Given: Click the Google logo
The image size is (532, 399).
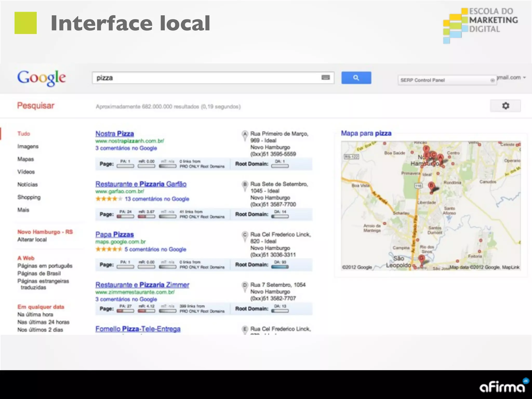Looking at the screenshot, I should click(42, 78).
